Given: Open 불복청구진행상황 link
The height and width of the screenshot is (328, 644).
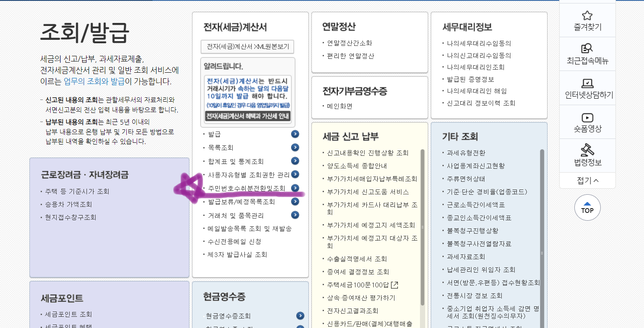Looking at the screenshot, I should [x=473, y=231].
